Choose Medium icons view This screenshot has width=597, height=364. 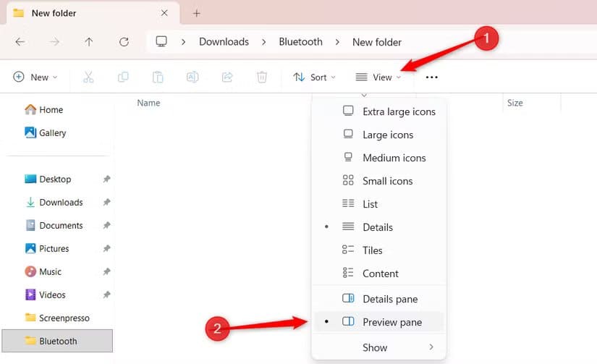(379, 158)
